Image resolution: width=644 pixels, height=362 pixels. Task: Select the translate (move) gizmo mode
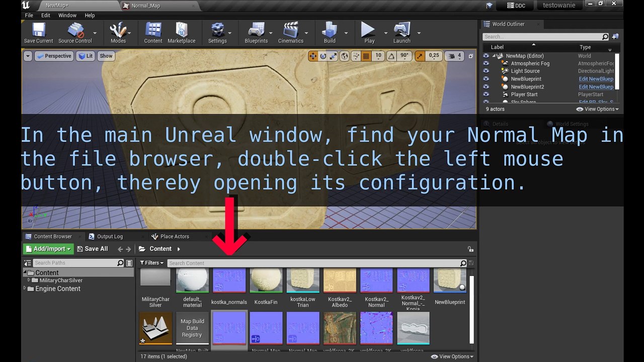click(312, 56)
